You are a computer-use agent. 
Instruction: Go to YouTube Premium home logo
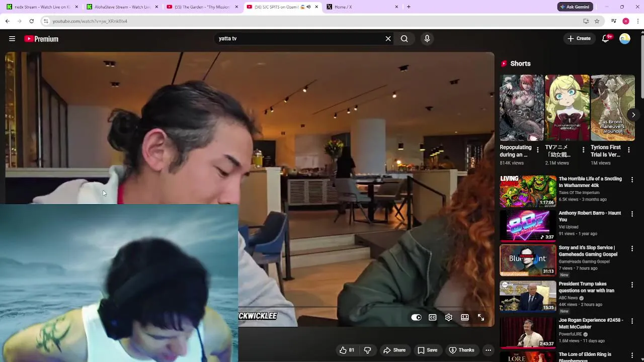(41, 39)
